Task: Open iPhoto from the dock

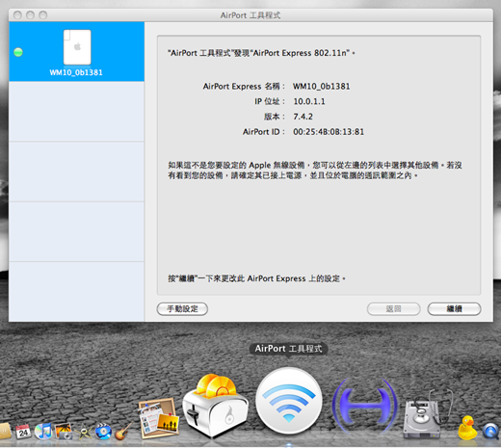Action: [64, 431]
